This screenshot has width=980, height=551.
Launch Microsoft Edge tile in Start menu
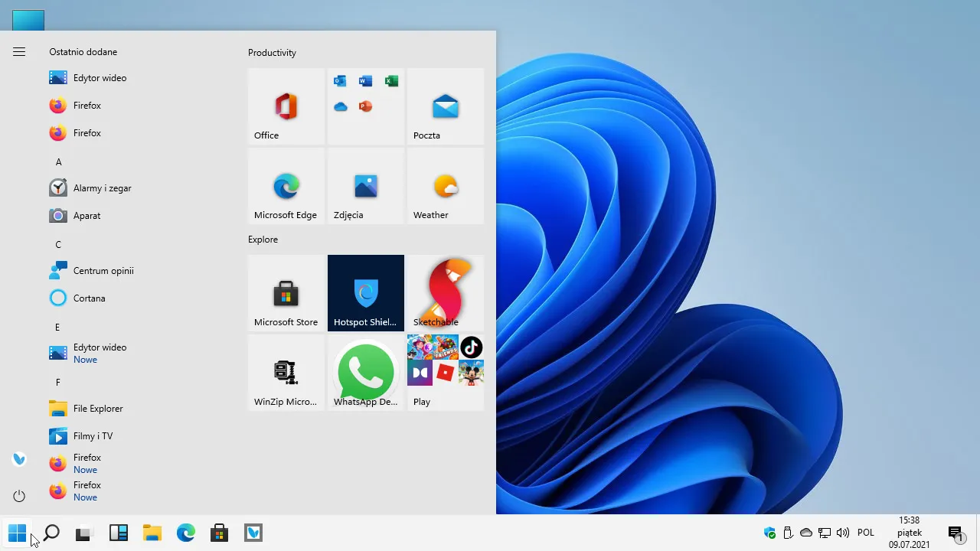[x=286, y=186]
